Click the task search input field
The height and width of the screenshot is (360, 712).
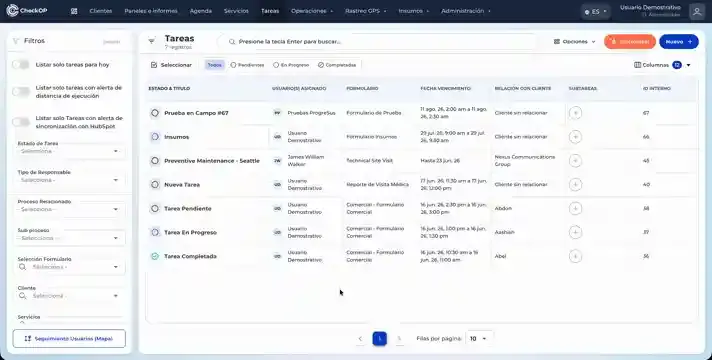(378, 42)
